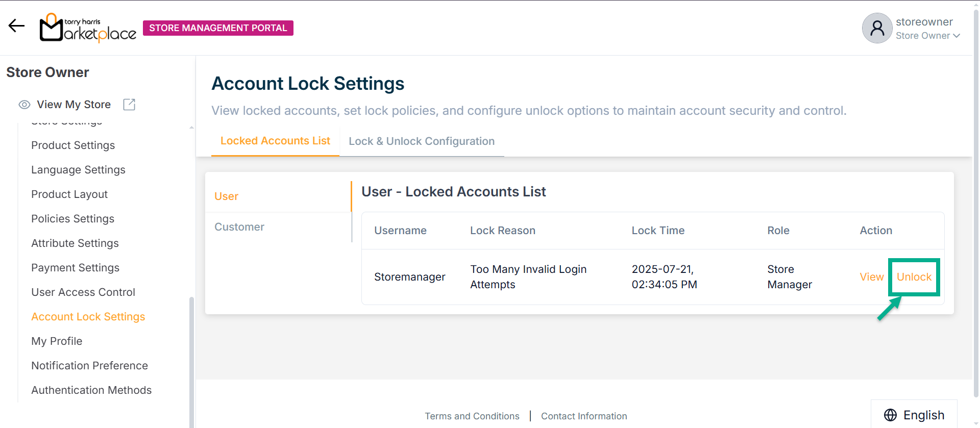Open Payment Settings in sidebar
Image resolution: width=980 pixels, height=428 pixels.
(x=75, y=268)
